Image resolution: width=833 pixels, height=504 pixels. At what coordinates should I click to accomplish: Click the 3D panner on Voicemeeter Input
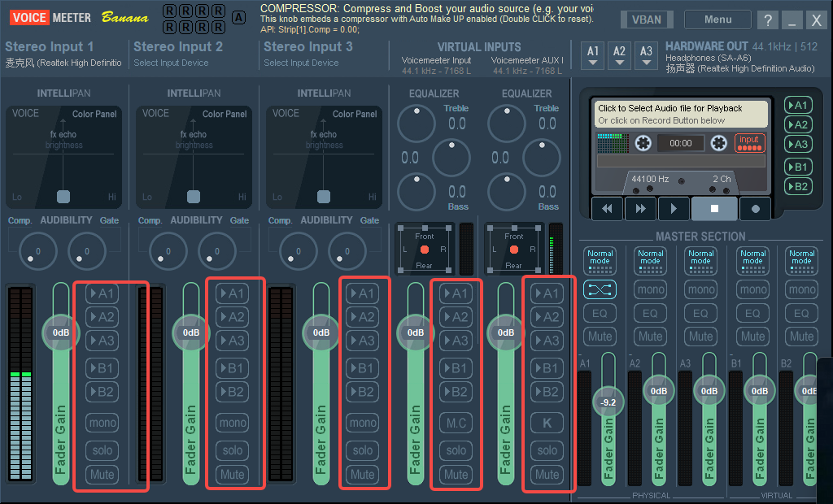(425, 249)
